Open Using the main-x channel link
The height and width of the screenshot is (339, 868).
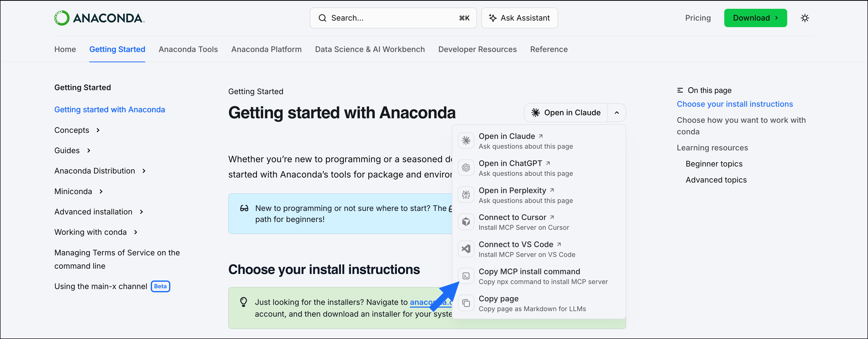point(101,286)
